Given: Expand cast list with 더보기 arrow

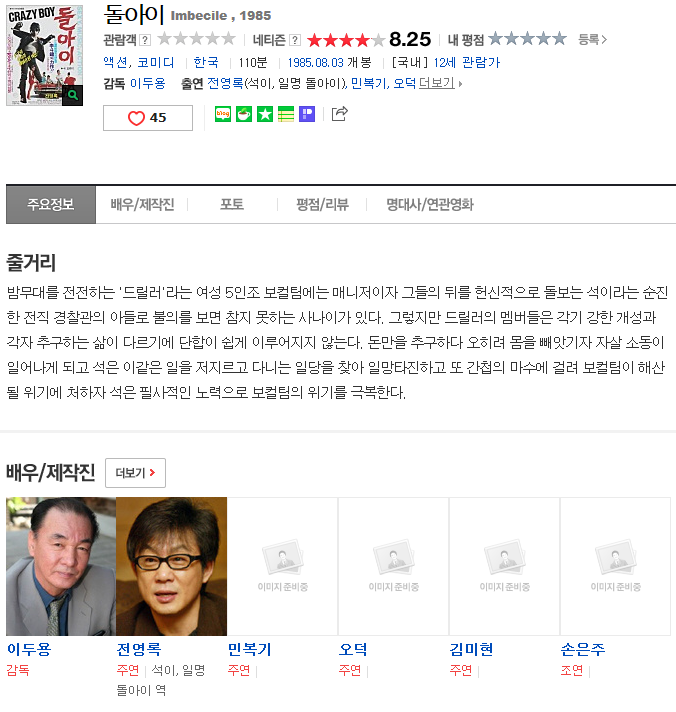Looking at the screenshot, I should tap(440, 83).
